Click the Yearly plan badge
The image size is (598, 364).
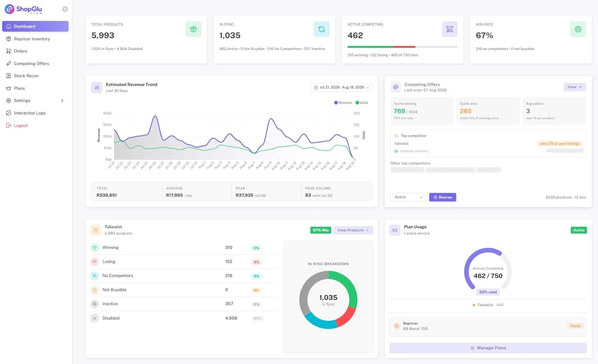[575, 326]
